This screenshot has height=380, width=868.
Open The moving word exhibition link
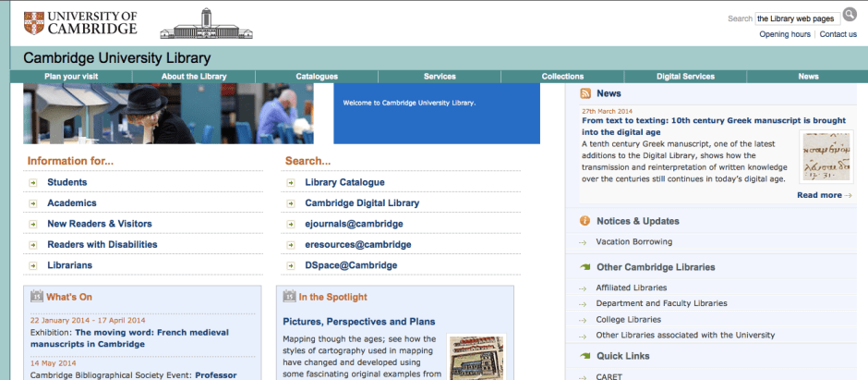(x=129, y=338)
